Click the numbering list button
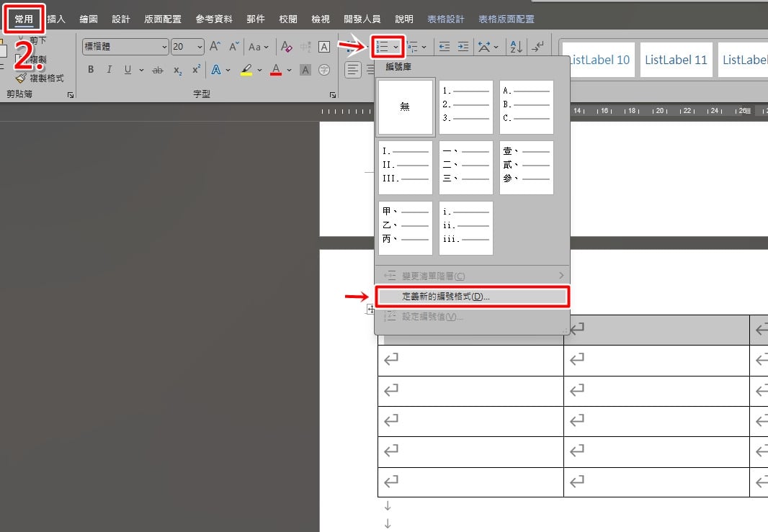The image size is (768, 532). (x=382, y=47)
